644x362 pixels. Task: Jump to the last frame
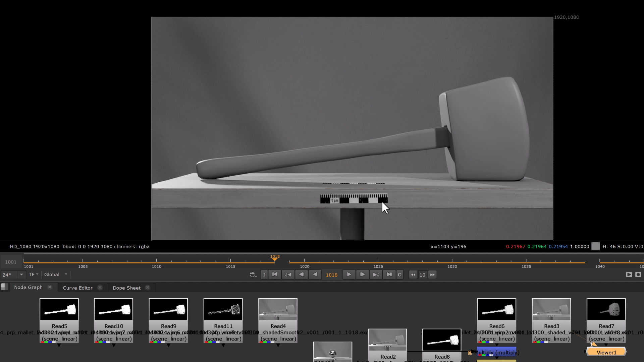click(389, 275)
